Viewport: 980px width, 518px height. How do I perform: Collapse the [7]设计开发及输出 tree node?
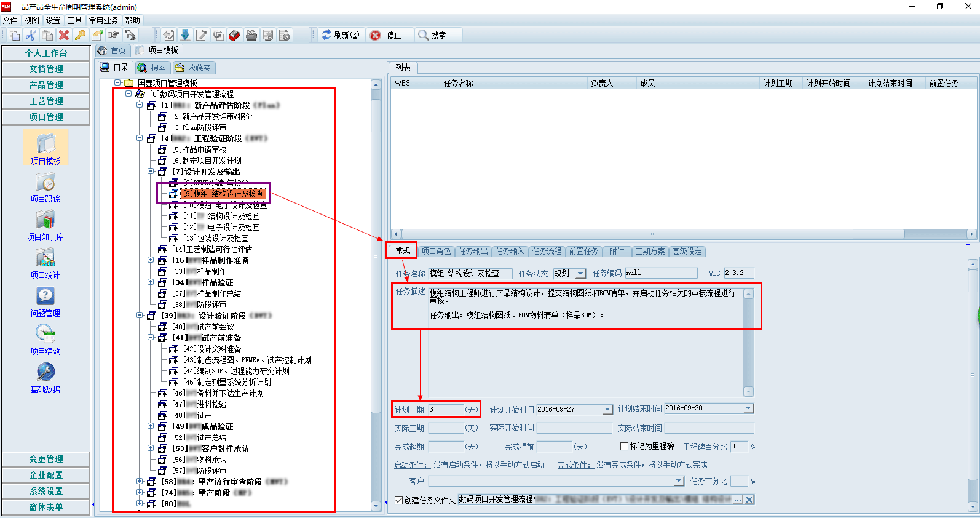[x=151, y=172]
